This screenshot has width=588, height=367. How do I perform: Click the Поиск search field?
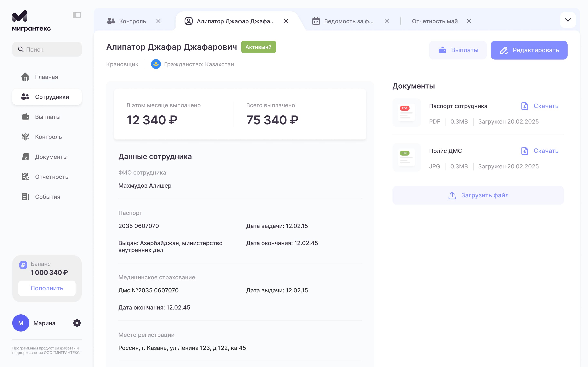[x=47, y=50]
